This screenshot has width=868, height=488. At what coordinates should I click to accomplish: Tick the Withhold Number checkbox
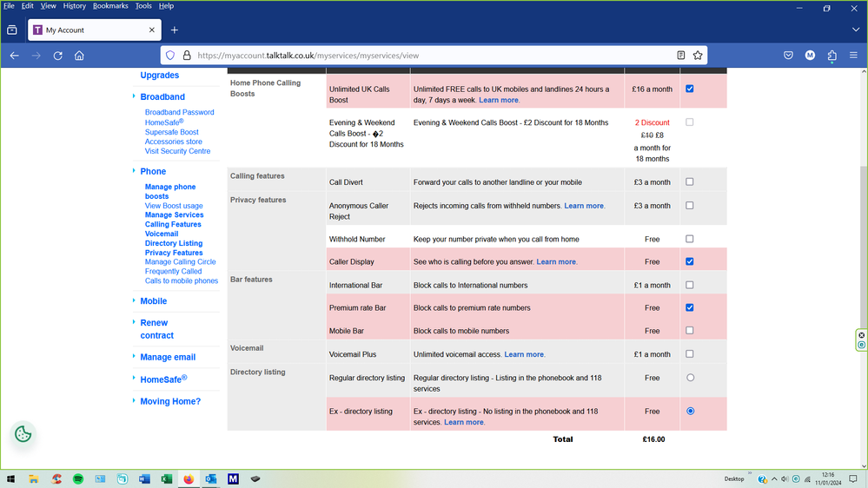click(690, 239)
